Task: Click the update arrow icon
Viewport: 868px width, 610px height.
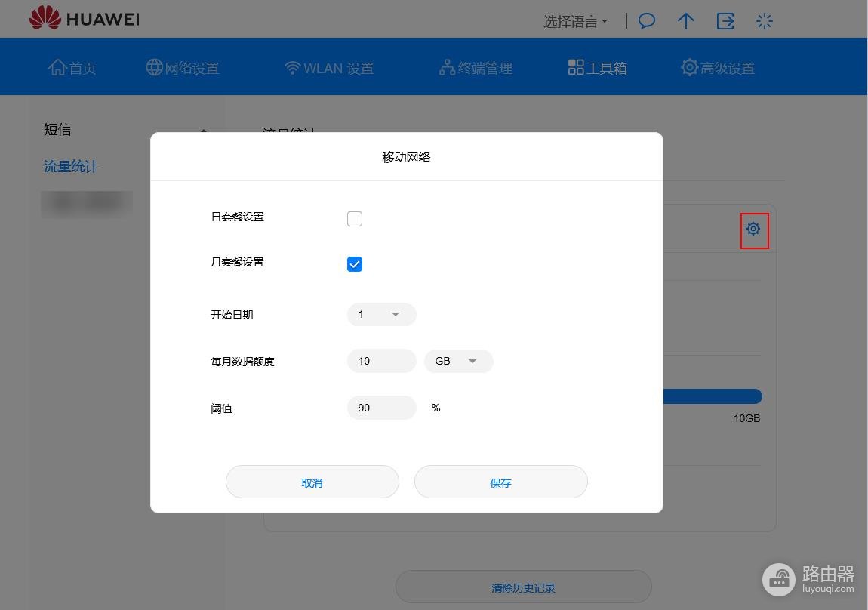Action: 686,21
